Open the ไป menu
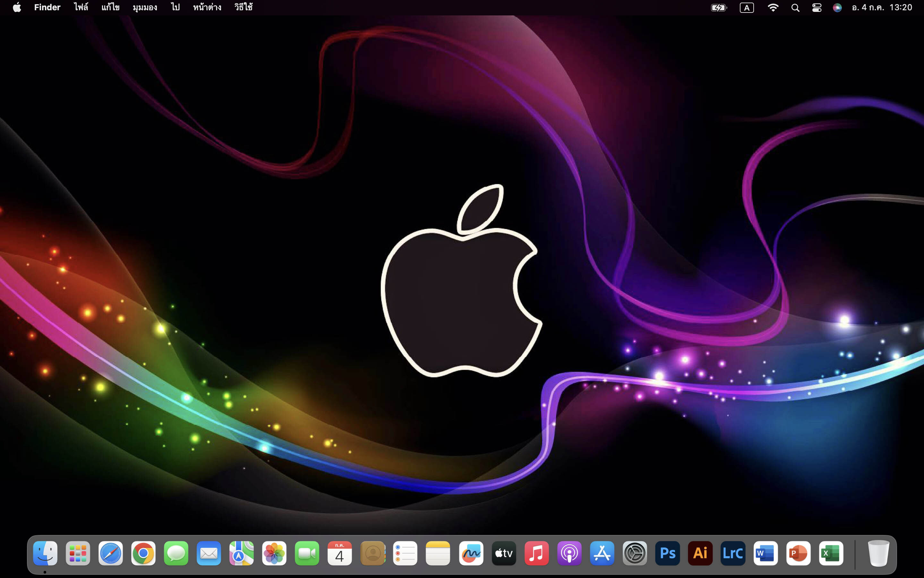 click(175, 7)
